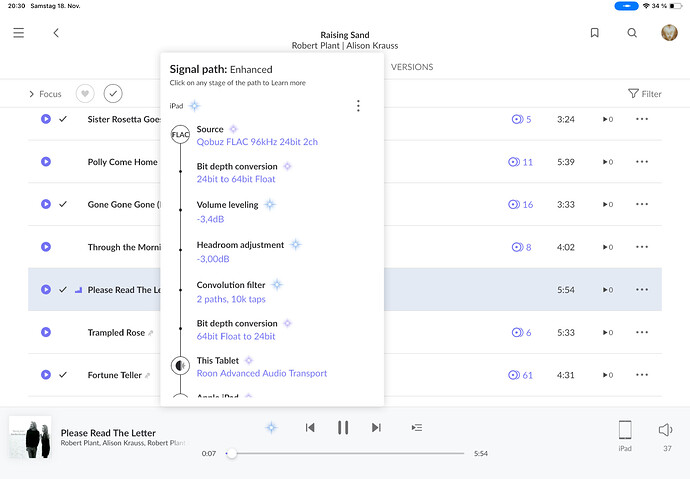This screenshot has width=690, height=479.
Task: Open 2 paths, 10k taps link
Action: pos(231,299)
